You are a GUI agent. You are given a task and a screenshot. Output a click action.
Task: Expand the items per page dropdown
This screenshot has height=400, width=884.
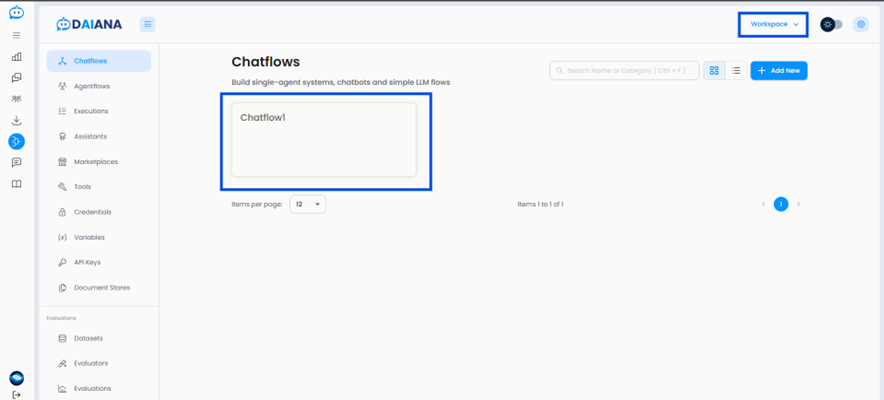(308, 204)
